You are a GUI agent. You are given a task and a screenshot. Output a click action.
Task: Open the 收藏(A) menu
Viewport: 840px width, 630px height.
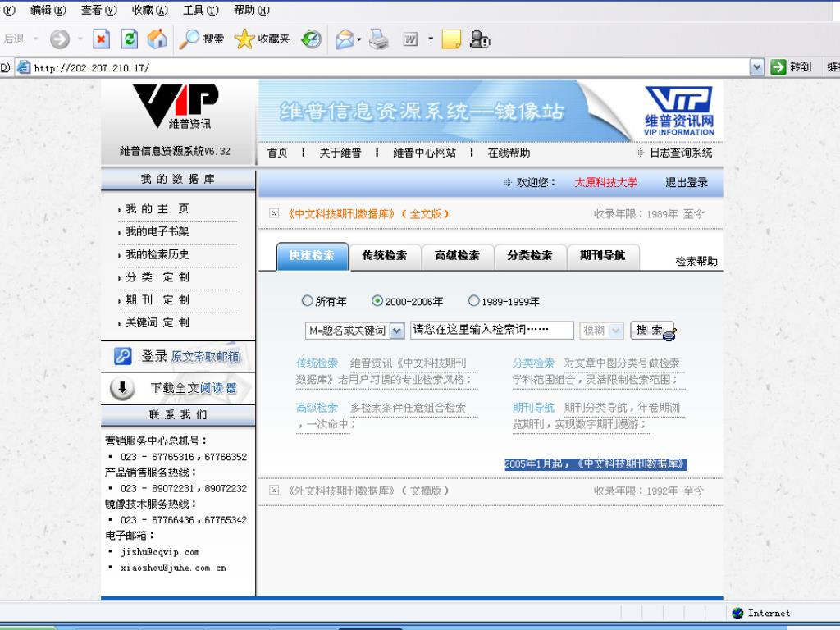point(150,10)
